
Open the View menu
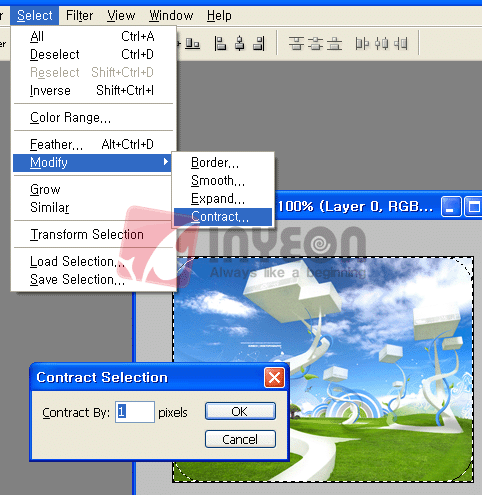(x=121, y=16)
